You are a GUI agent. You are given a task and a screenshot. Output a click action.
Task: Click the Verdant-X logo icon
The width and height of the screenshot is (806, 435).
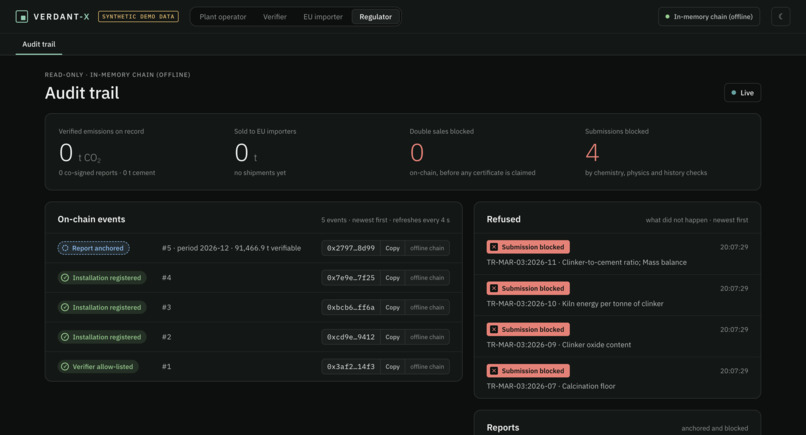tap(22, 16)
